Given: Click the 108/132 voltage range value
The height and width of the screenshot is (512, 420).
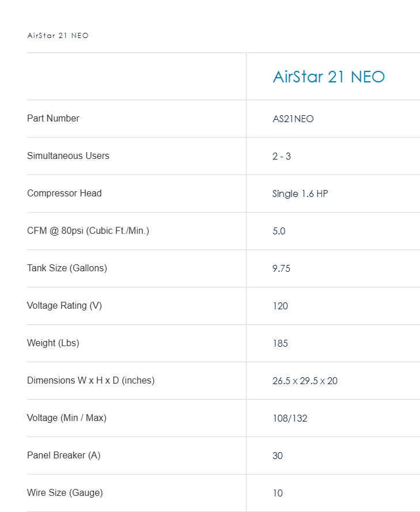Looking at the screenshot, I should [290, 418].
